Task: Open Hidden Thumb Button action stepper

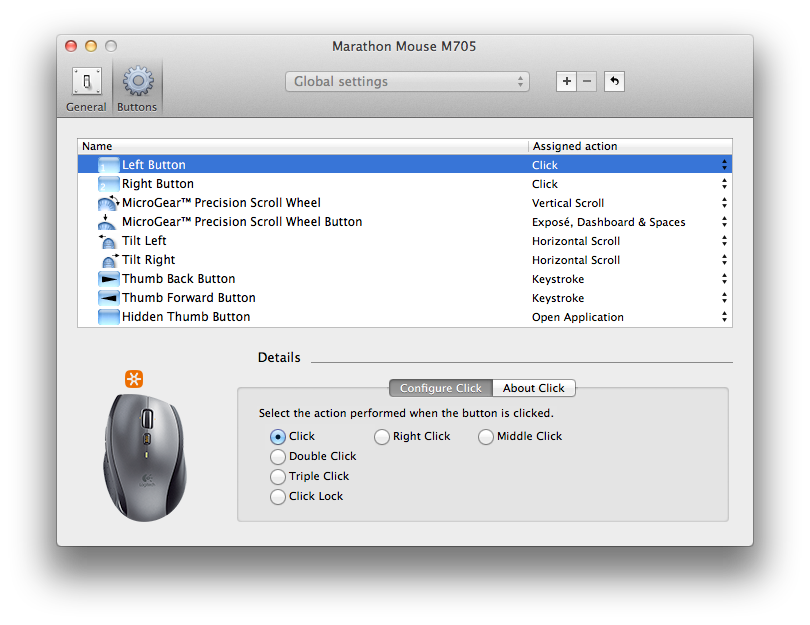Action: click(x=724, y=317)
